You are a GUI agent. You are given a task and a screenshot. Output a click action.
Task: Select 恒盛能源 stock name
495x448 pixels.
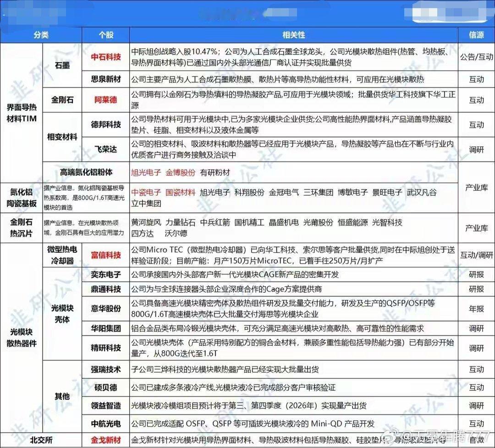(x=352, y=223)
